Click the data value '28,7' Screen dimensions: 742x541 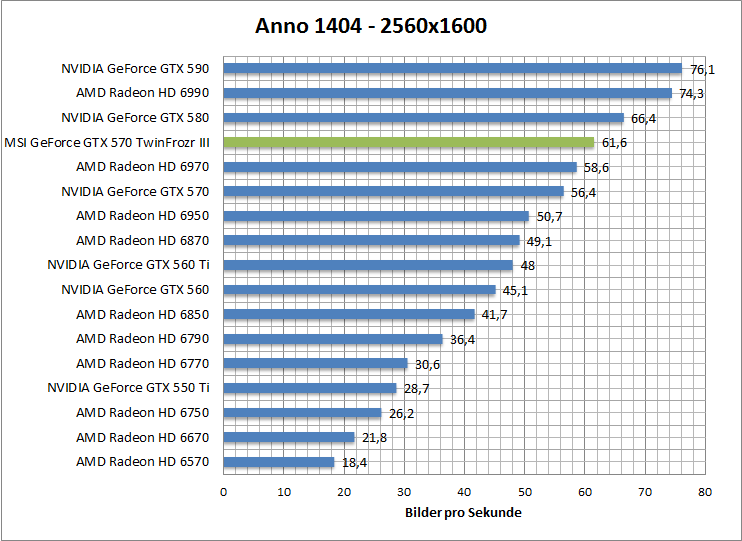[416, 389]
